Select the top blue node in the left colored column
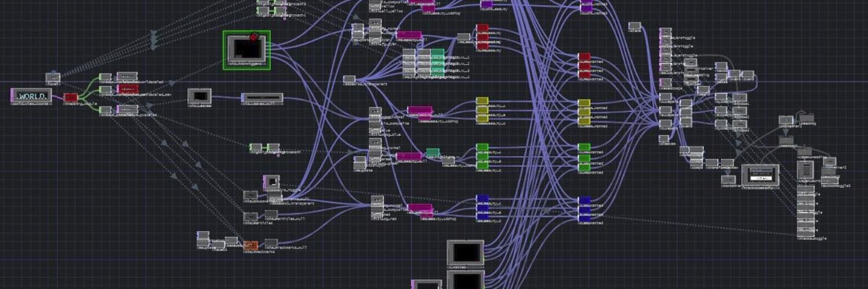This screenshot has height=289, width=868. [x=482, y=198]
